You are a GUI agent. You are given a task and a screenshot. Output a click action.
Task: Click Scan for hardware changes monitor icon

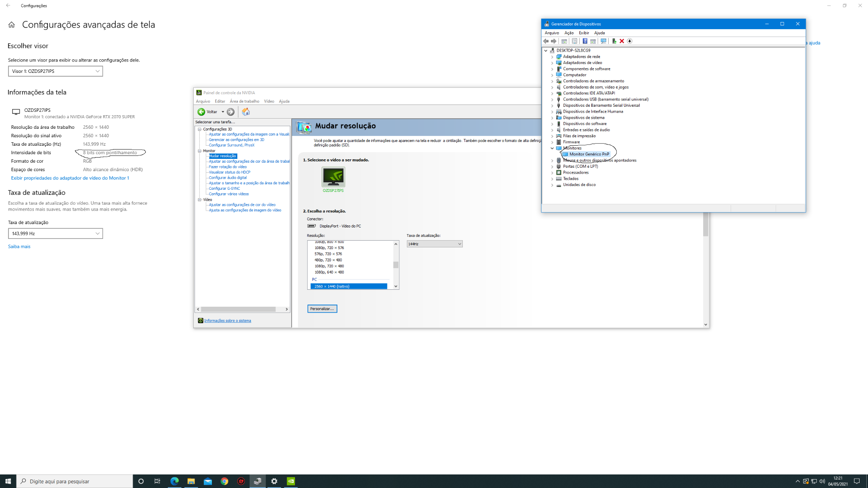click(604, 41)
